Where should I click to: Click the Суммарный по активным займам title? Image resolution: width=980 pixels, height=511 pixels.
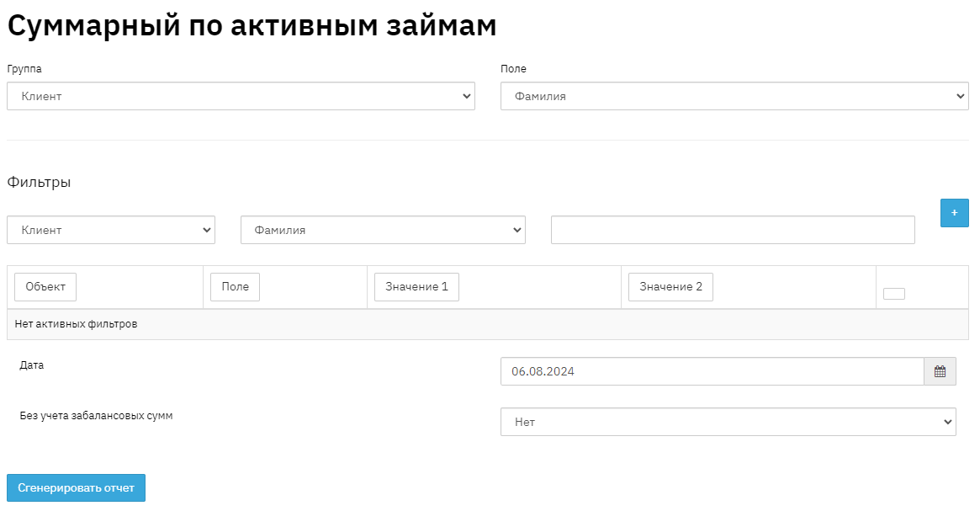[x=252, y=26]
